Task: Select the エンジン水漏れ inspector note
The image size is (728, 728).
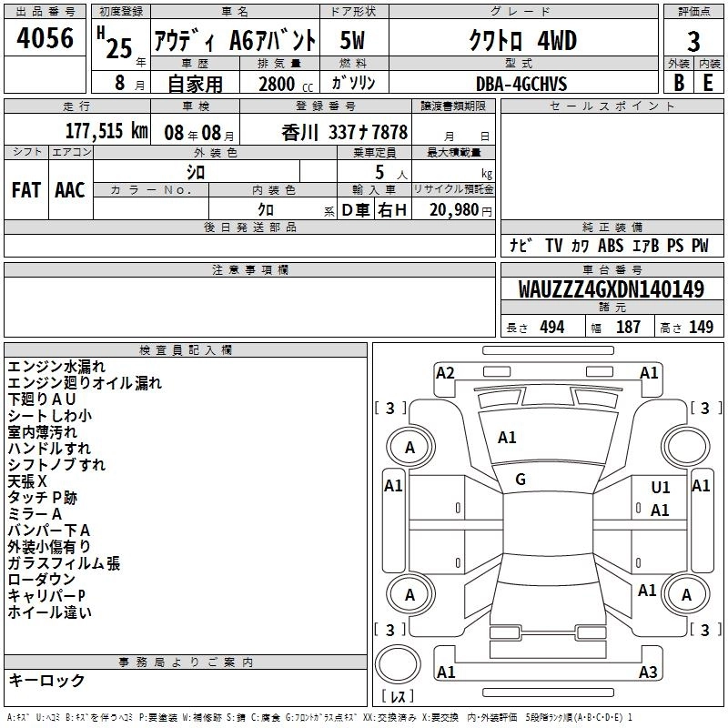Action: (x=56, y=367)
